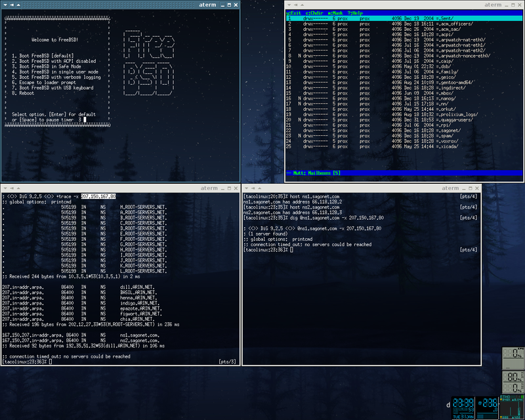Shade the pts/4 host aterm window with the up arrow
The width and height of the screenshot is (525, 420).
[x=259, y=188]
